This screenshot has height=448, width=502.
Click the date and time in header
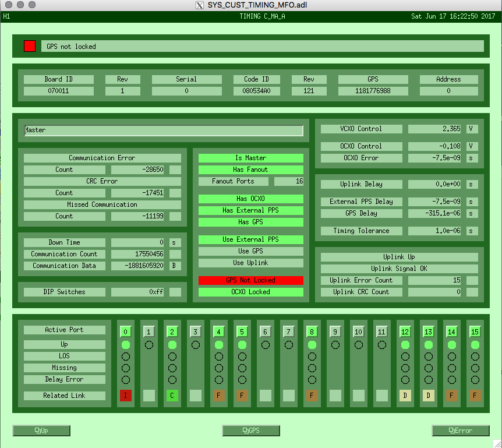453,16
